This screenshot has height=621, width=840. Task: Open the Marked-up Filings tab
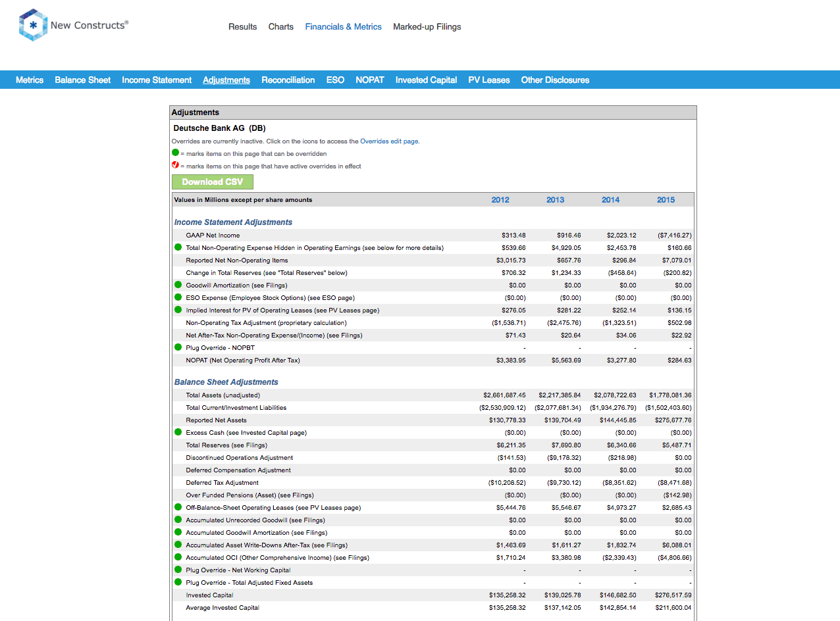coord(427,27)
